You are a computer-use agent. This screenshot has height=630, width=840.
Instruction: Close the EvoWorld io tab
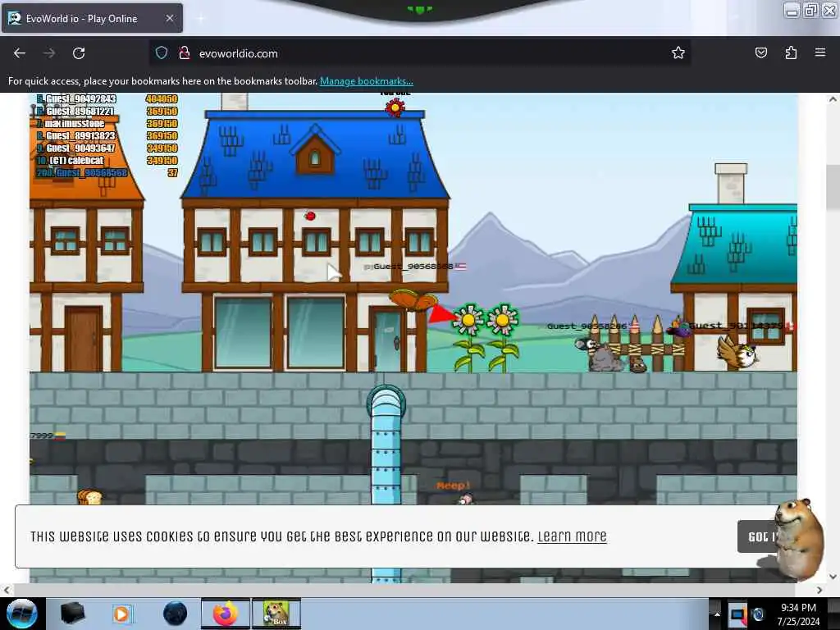[169, 18]
